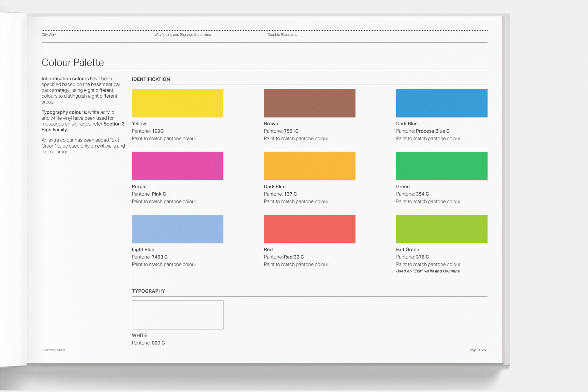The width and height of the screenshot is (588, 392).
Task: Click the TYPOGRAPHY section heading
Action: pyautogui.click(x=148, y=291)
